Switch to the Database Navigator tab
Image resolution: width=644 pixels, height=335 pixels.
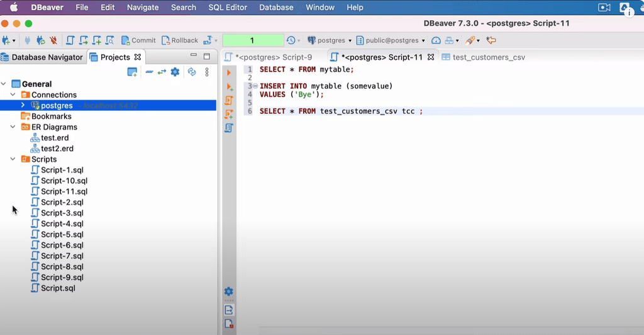pos(43,57)
